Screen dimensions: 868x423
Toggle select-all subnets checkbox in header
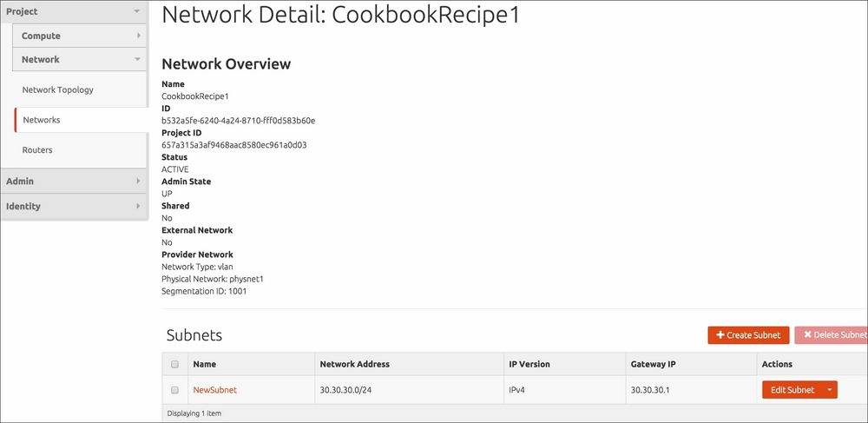pyautogui.click(x=175, y=364)
